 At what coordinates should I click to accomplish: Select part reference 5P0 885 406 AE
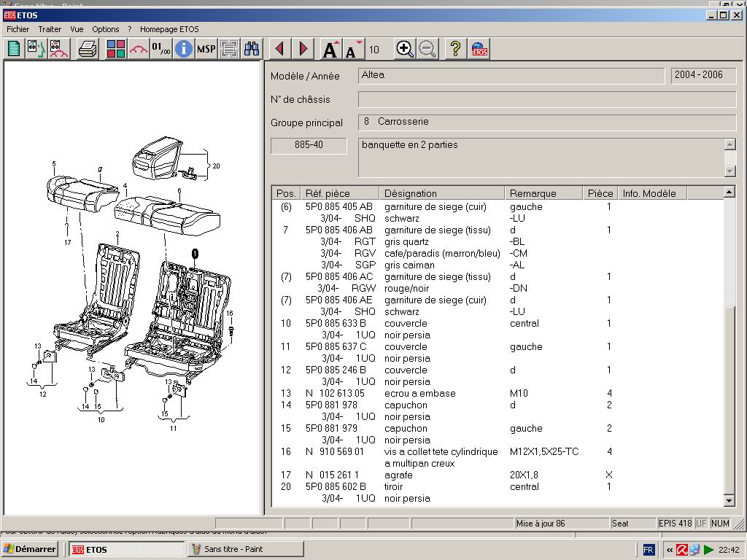point(338,300)
